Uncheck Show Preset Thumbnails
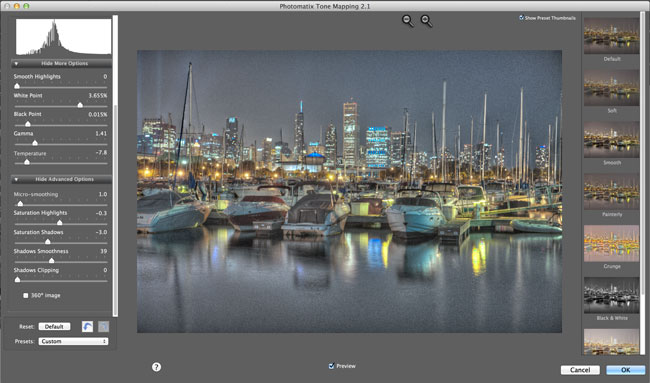The width and height of the screenshot is (650, 383). click(x=521, y=18)
